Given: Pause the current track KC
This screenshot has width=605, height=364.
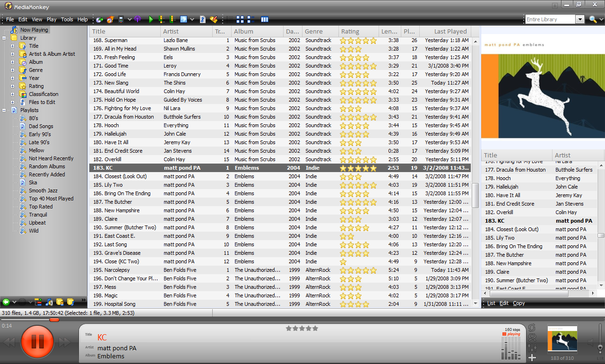Looking at the screenshot, I should (x=37, y=340).
